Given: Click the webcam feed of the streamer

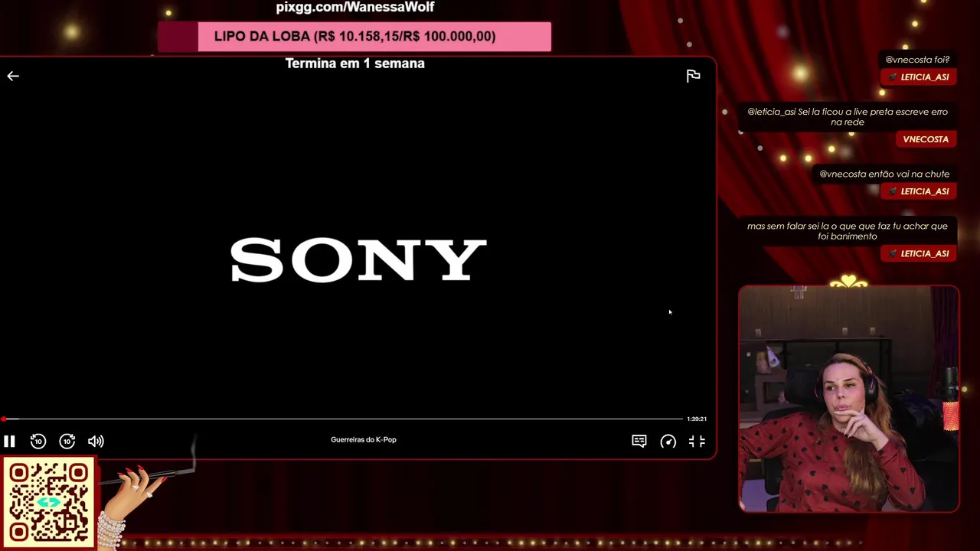Looking at the screenshot, I should (x=849, y=399).
